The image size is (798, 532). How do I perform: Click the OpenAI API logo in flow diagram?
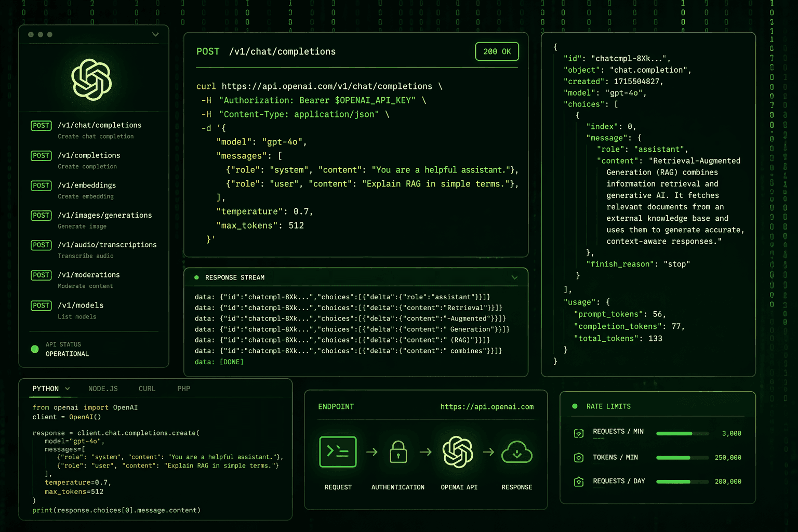click(458, 452)
